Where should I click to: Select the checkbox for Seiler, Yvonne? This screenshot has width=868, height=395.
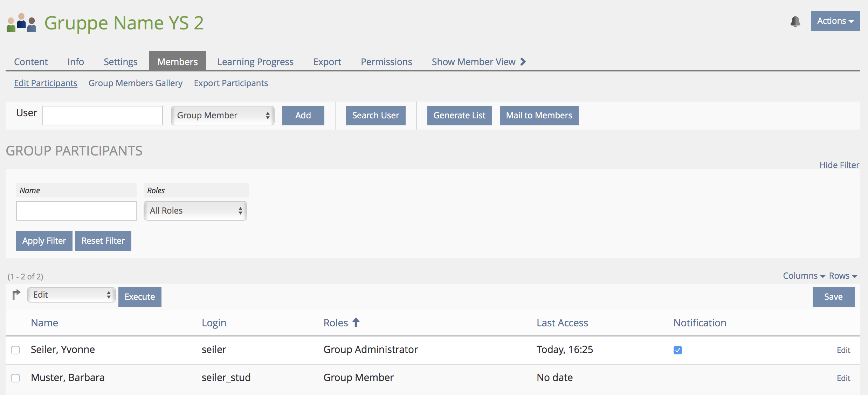[x=15, y=350]
